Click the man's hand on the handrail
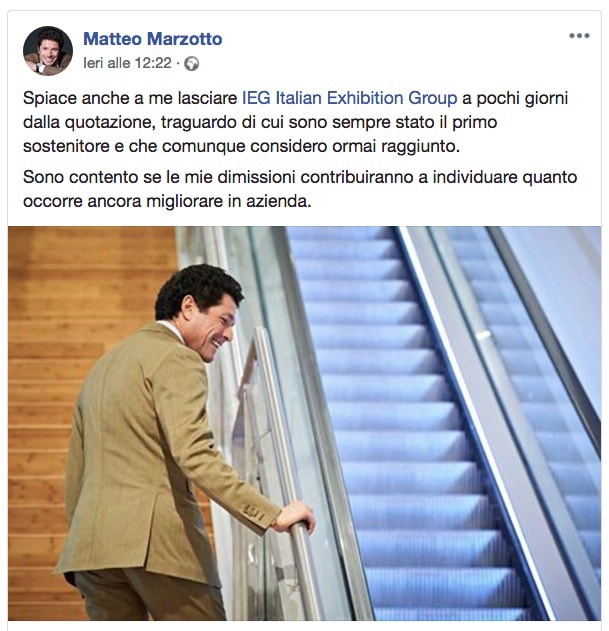This screenshot has height=631, width=609. [x=295, y=516]
